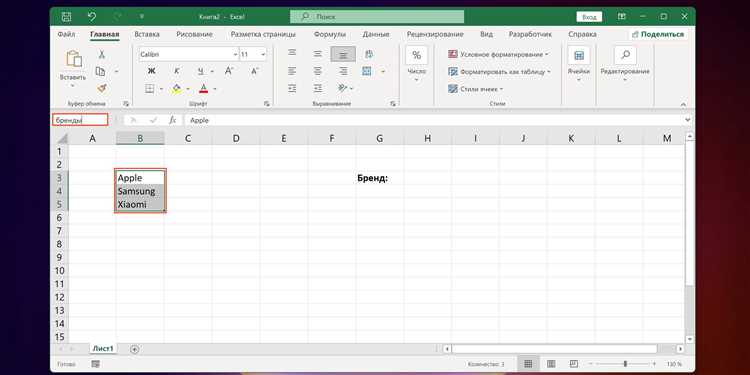Toggle Wrap Text icon
This screenshot has height=375, width=750.
368,54
